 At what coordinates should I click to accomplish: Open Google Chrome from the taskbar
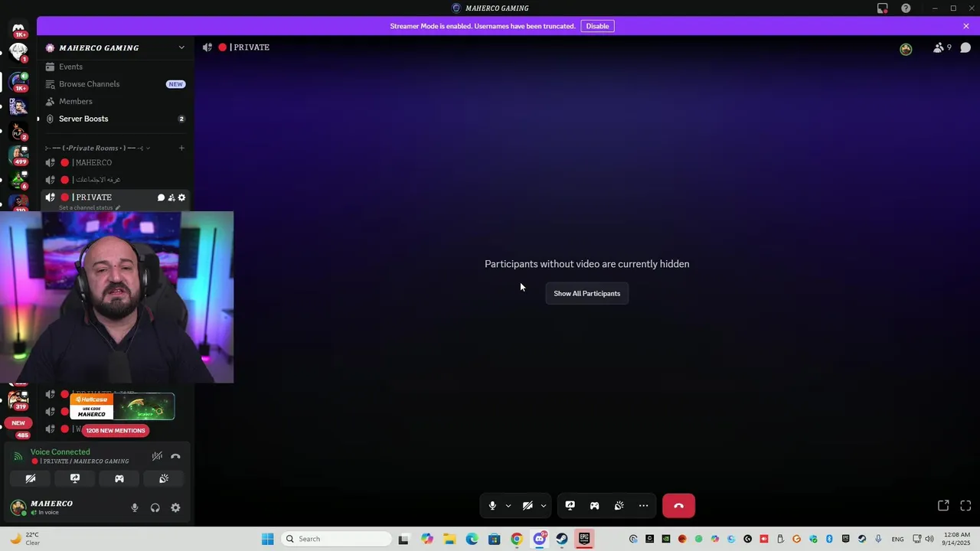(517, 539)
